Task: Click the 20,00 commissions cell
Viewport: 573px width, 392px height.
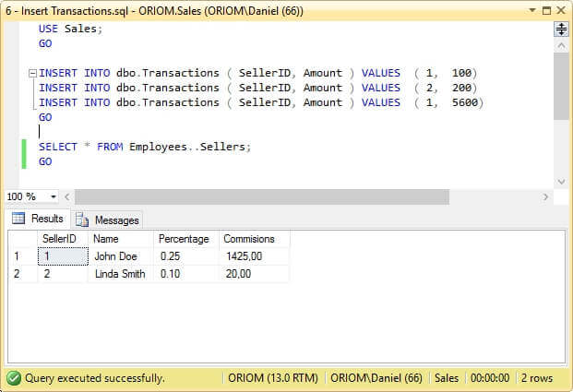Action: (x=255, y=274)
